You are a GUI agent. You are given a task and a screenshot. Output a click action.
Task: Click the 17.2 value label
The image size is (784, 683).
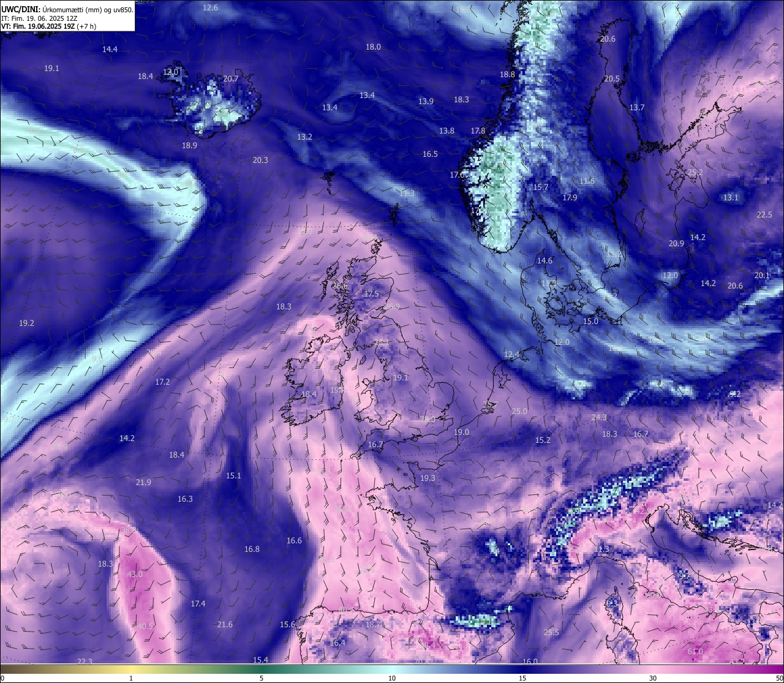click(162, 382)
